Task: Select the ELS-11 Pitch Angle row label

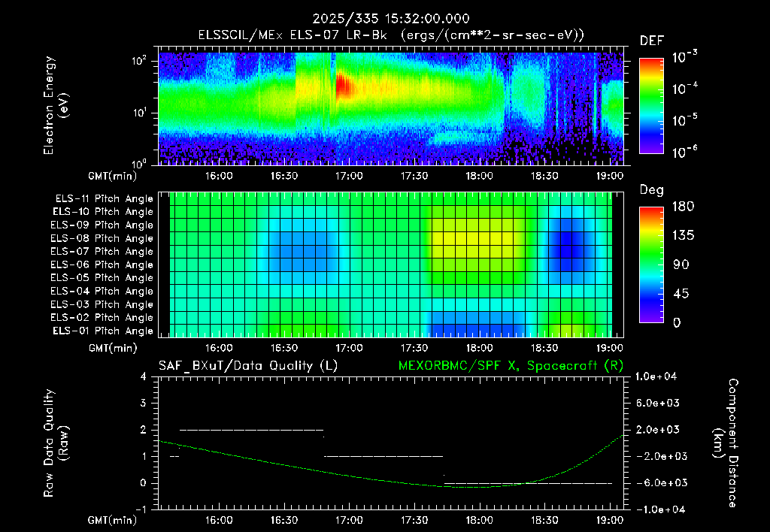Action: (104, 199)
